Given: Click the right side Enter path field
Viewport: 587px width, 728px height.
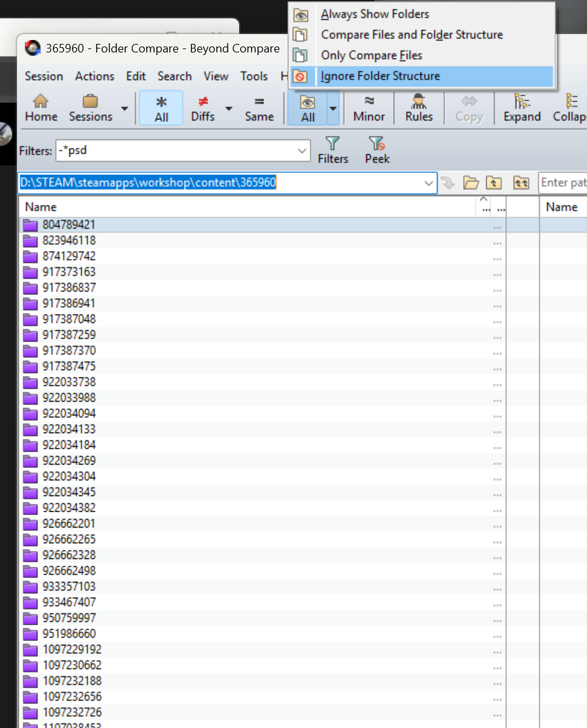Looking at the screenshot, I should (563, 182).
